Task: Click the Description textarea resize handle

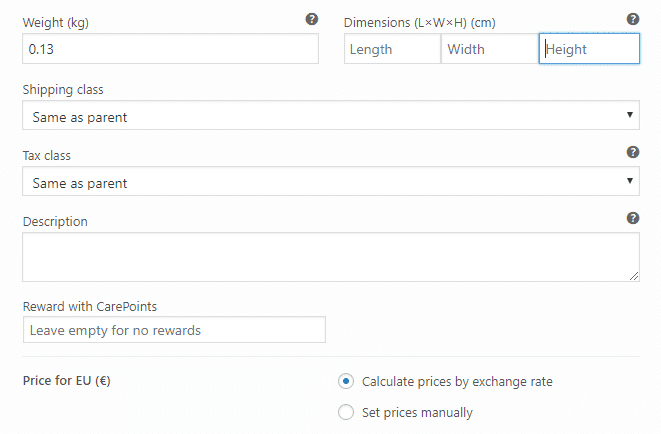Action: pos(634,276)
